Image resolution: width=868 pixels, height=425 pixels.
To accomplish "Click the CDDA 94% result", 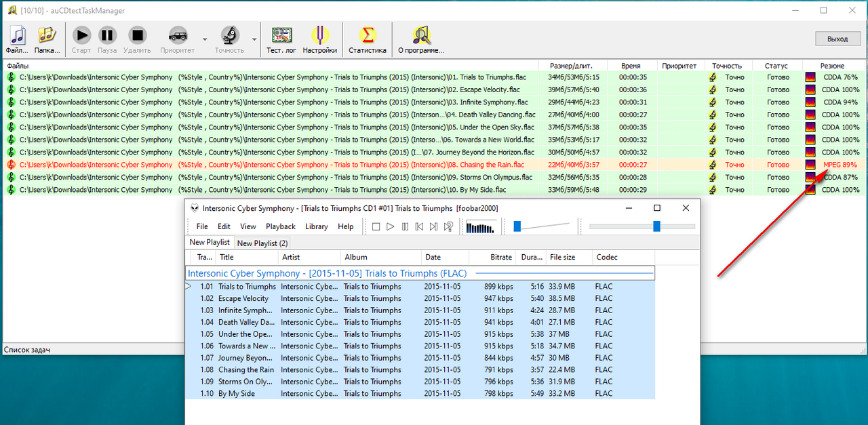I will (840, 102).
